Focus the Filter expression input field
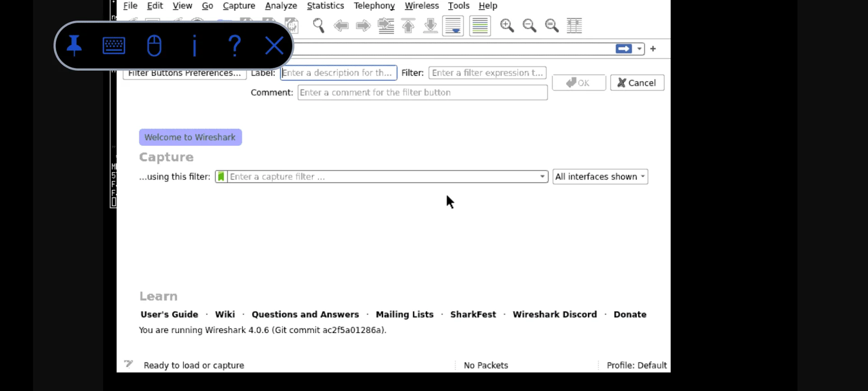This screenshot has width=868, height=391. [487, 73]
